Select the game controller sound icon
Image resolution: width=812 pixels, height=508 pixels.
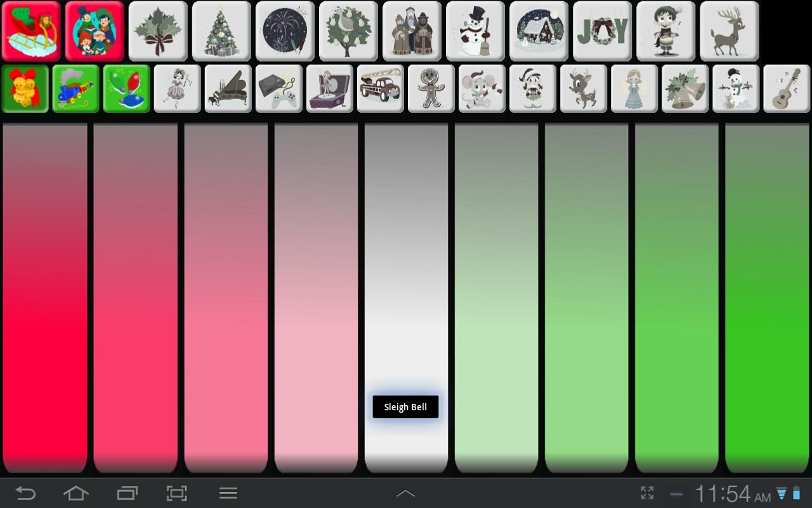tap(279, 89)
